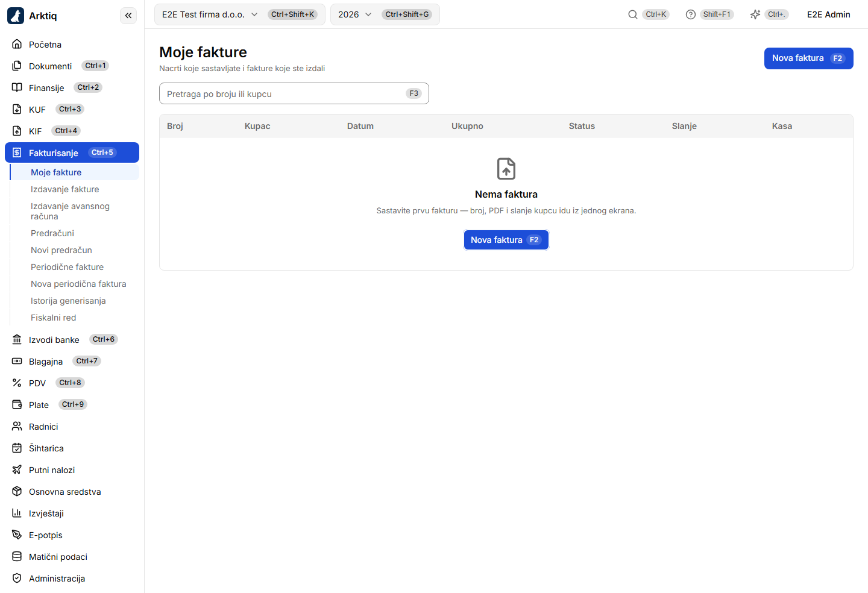
Task: Click the PDV percent icon
Action: [17, 383]
